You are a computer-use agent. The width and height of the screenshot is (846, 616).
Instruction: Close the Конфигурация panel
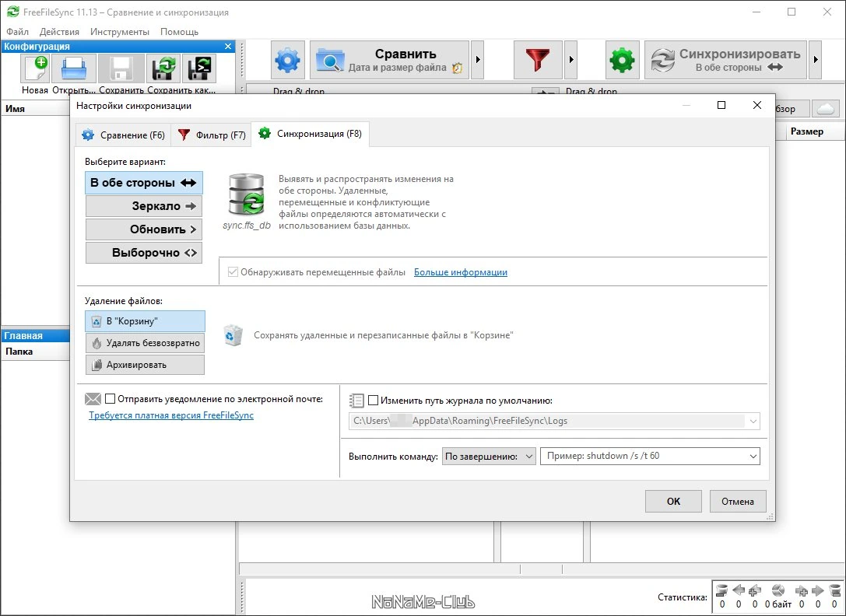(228, 47)
